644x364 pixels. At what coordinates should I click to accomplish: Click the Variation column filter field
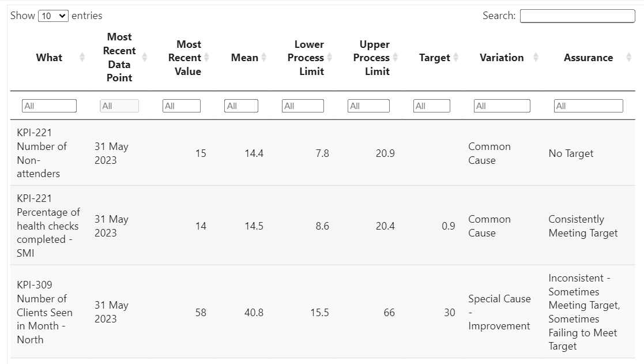502,106
